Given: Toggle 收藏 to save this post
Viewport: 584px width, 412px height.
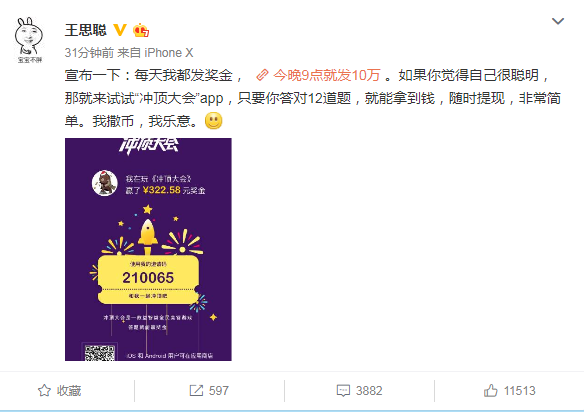Looking at the screenshot, I should [x=60, y=390].
